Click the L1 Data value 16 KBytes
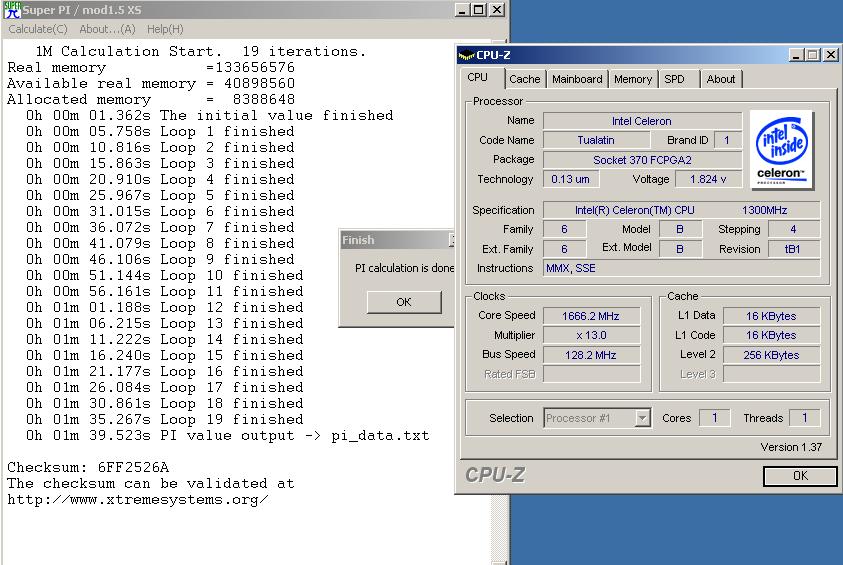843x565 pixels. 771,316
